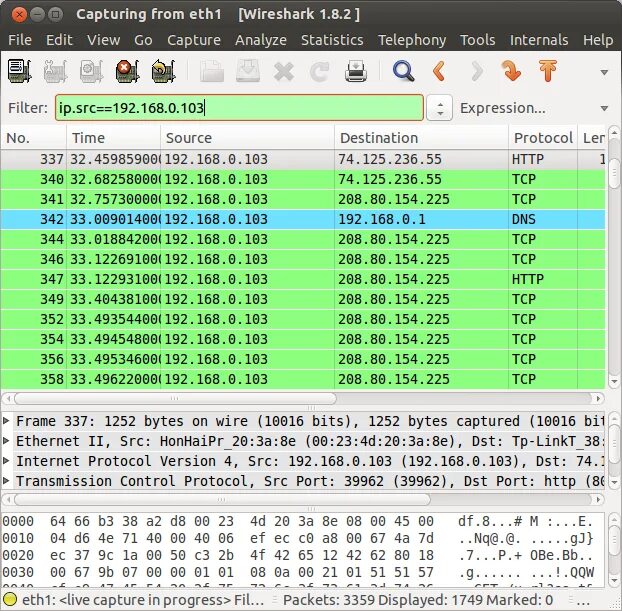Click the hex dump pane vertical scrollbar
Image resolution: width=622 pixels, height=611 pixels.
(614, 538)
